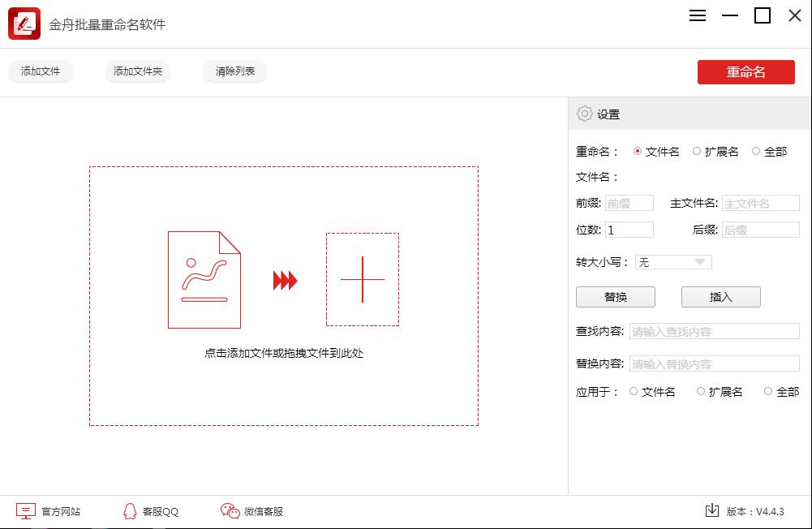The height and width of the screenshot is (529, 812).
Task: Click the red 重命名 button
Action: click(x=745, y=71)
